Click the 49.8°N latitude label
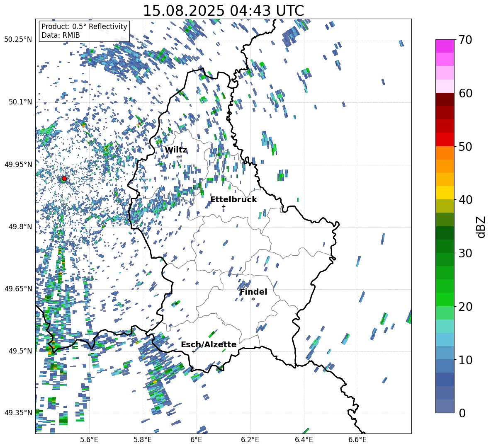Screen dimensions: 491x448 (20, 227)
